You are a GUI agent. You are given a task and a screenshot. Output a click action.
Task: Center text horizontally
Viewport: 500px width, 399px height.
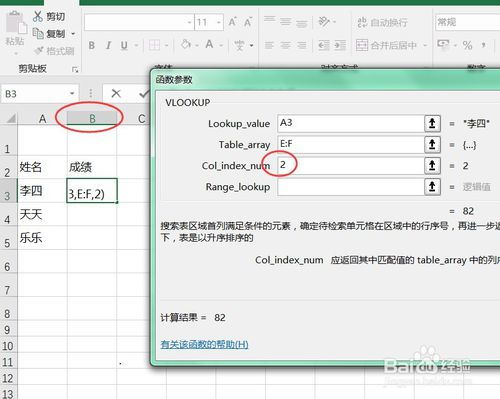[x=286, y=45]
